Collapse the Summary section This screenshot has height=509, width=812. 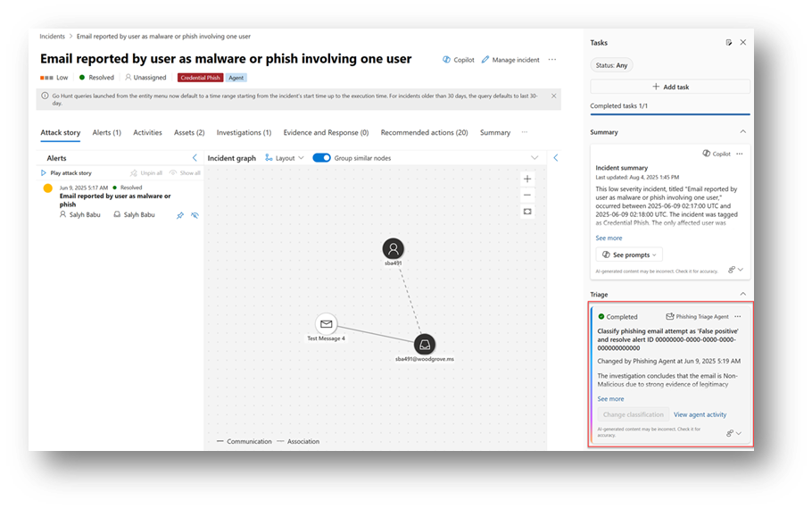[x=743, y=131]
